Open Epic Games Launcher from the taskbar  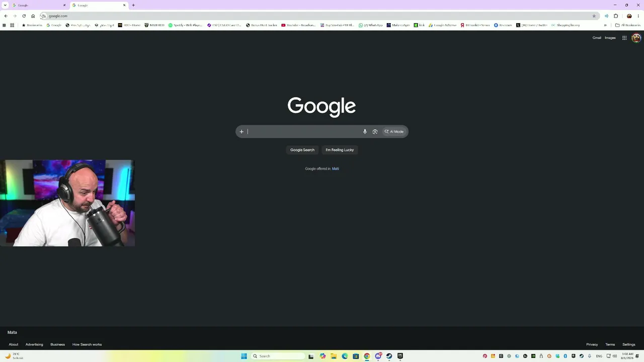pyautogui.click(x=400, y=356)
